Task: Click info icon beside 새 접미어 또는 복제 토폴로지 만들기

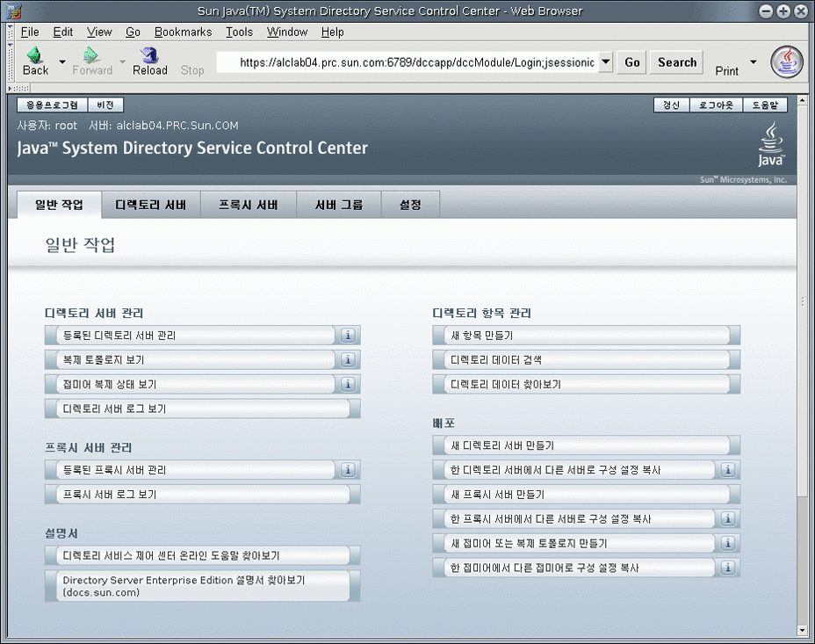Action: pyautogui.click(x=728, y=543)
